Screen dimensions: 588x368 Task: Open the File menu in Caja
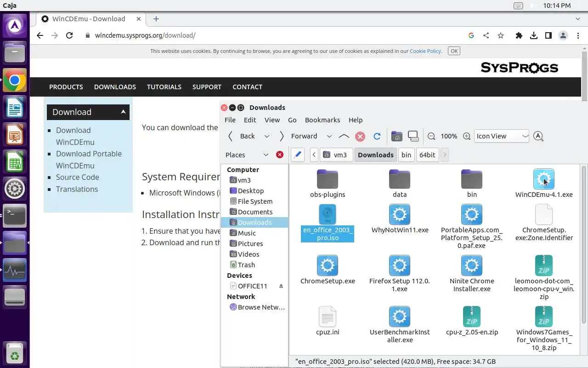230,120
